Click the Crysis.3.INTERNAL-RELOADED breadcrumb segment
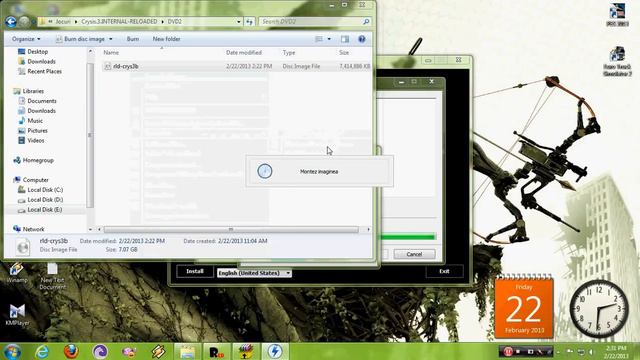 (119, 21)
